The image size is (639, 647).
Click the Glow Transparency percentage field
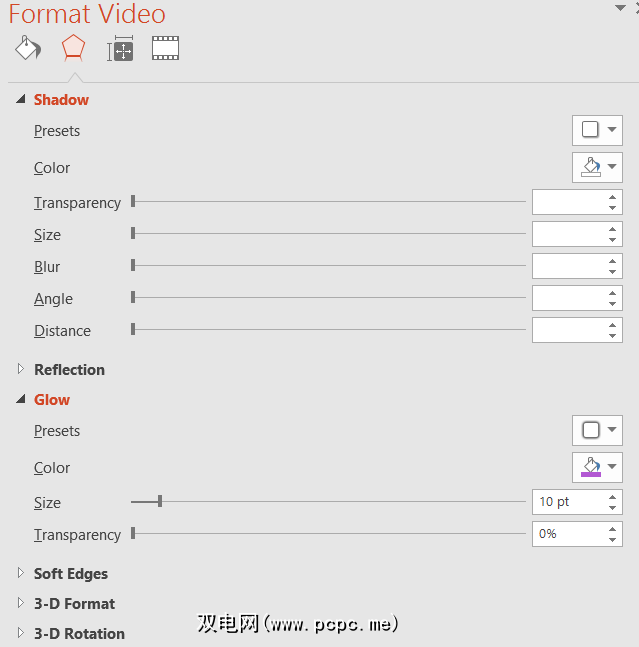point(568,534)
